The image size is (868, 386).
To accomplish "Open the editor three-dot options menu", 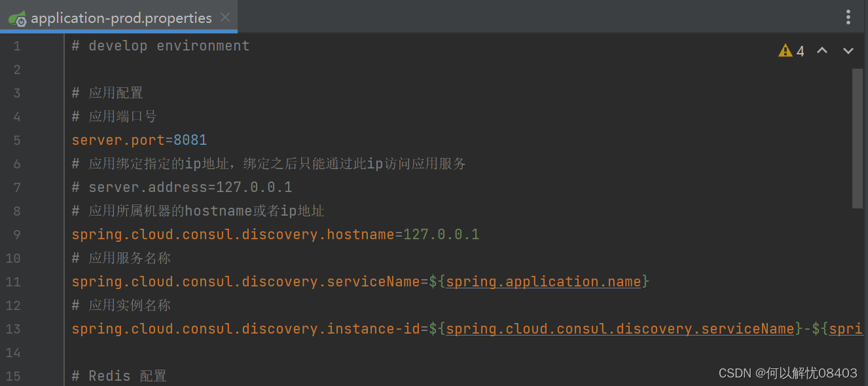I will point(848,17).
